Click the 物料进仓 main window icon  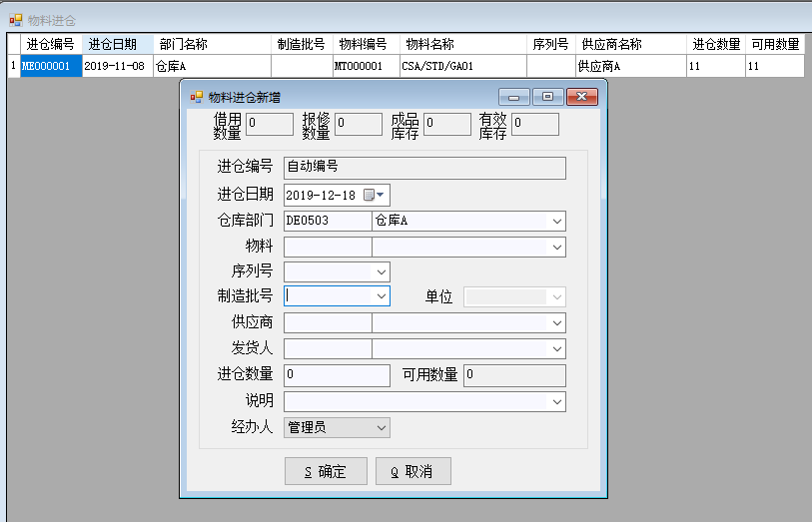(x=15, y=20)
